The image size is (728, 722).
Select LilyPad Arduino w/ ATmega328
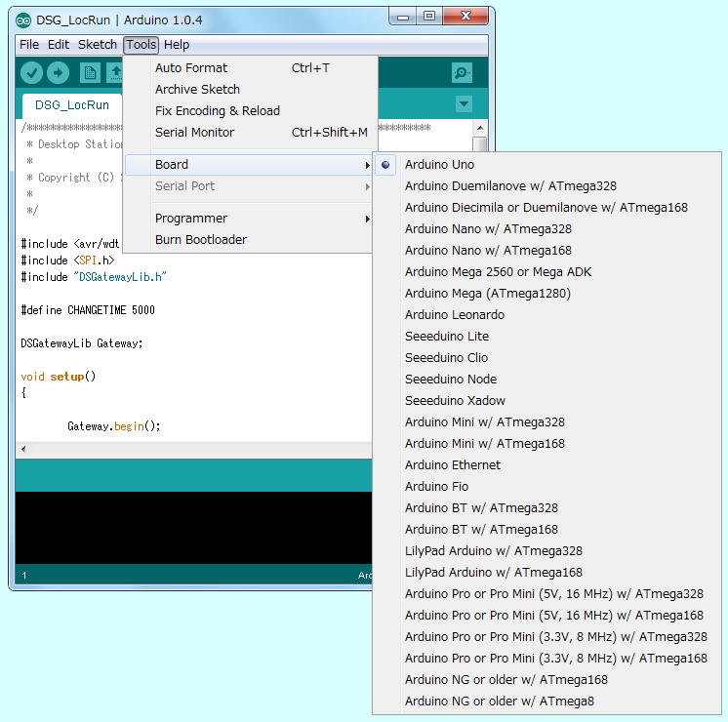[x=546, y=550]
